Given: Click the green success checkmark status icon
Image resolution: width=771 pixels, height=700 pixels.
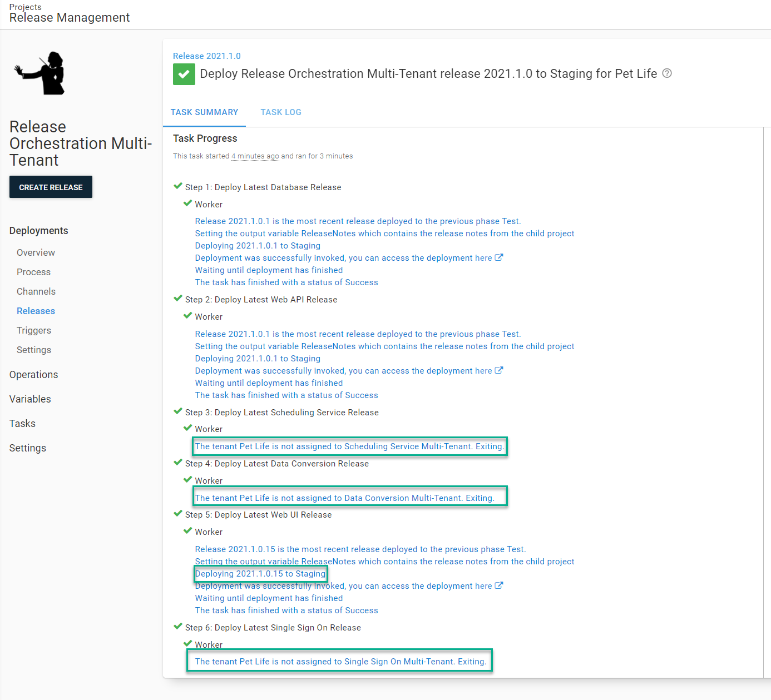Looking at the screenshot, I should 184,74.
